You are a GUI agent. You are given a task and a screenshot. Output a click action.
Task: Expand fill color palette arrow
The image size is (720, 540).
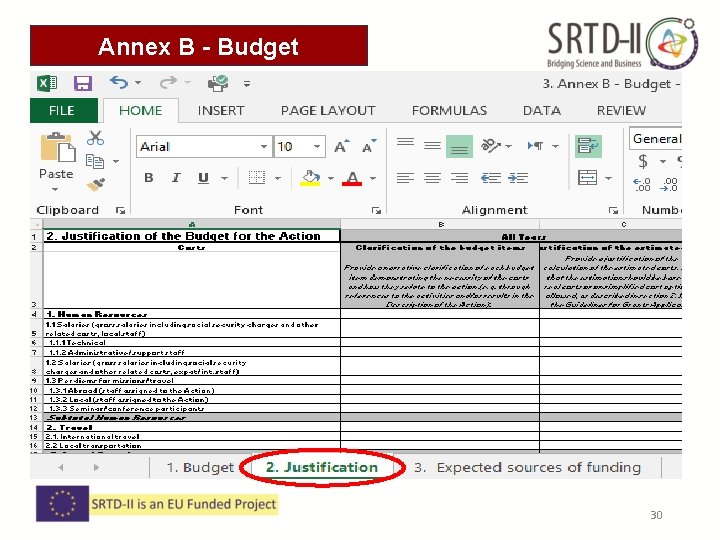[x=331, y=178]
